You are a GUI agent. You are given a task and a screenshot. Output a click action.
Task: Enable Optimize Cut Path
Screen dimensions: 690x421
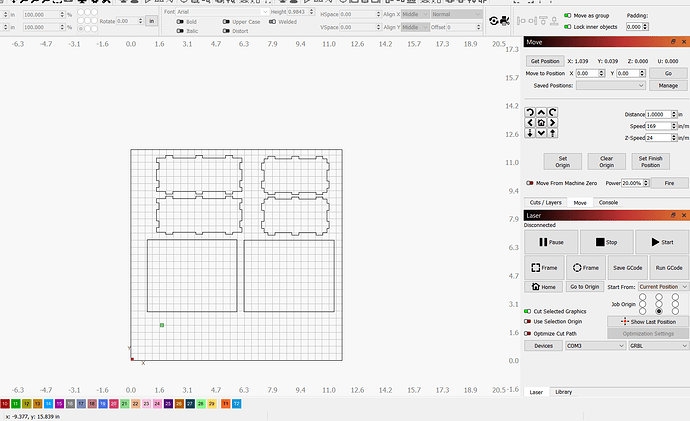tap(528, 333)
